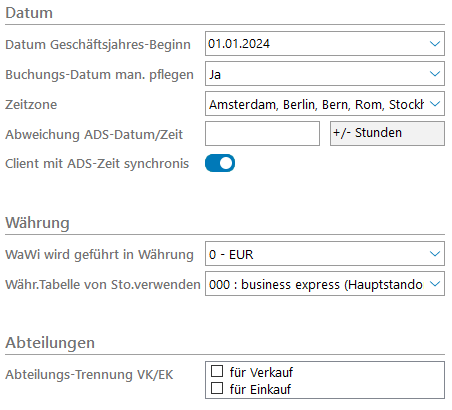Click the Zeitzone label text
Image resolution: width=452 pixels, height=410 pixels.
click(31, 105)
